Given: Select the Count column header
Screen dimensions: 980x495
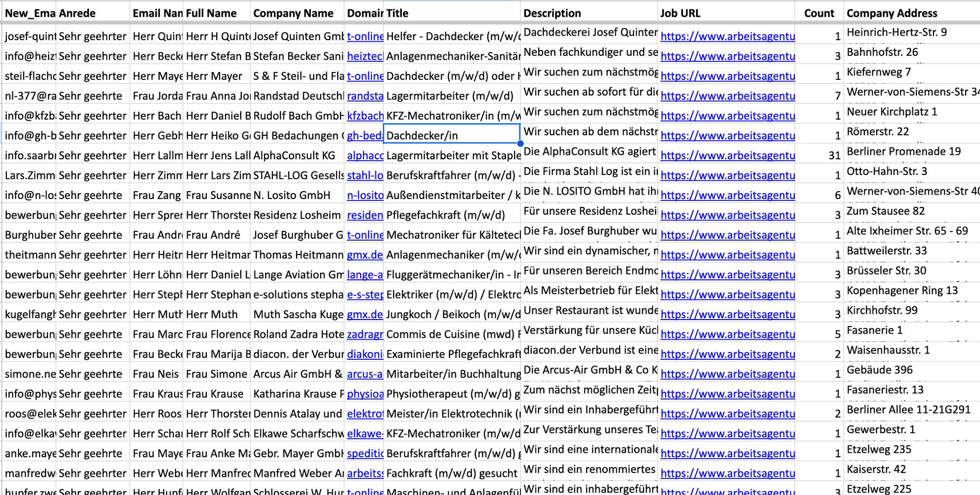Looking at the screenshot, I should click(x=819, y=13).
